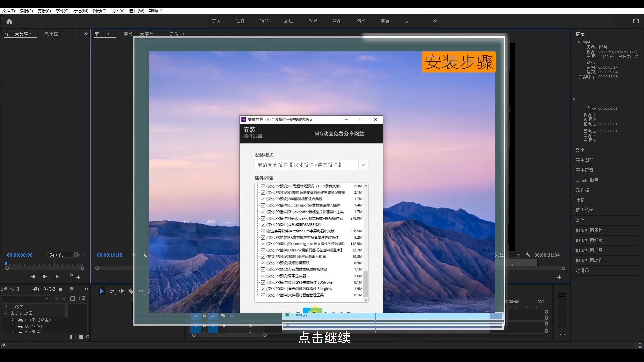Open the 窗口(W) menu
The width and height of the screenshot is (644, 362).
point(137,11)
